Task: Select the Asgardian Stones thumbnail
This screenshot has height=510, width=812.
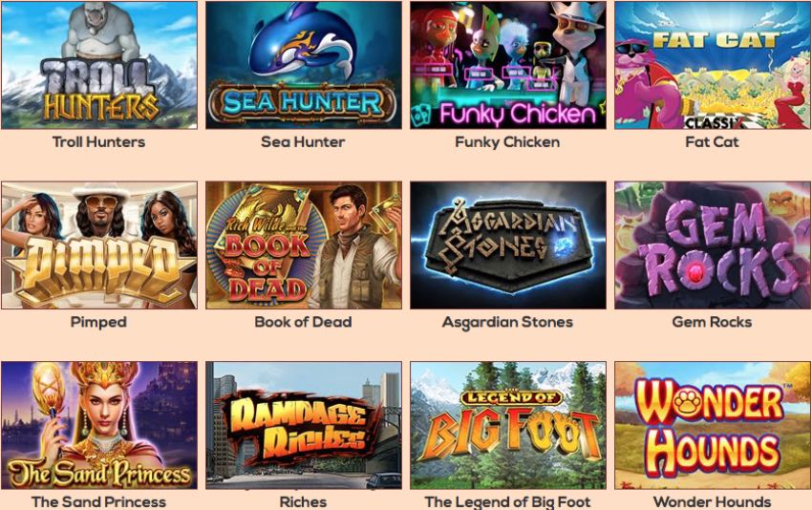Action: pos(508,244)
